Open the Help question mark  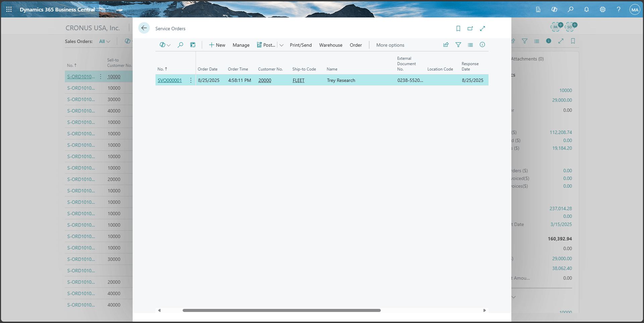[619, 9]
